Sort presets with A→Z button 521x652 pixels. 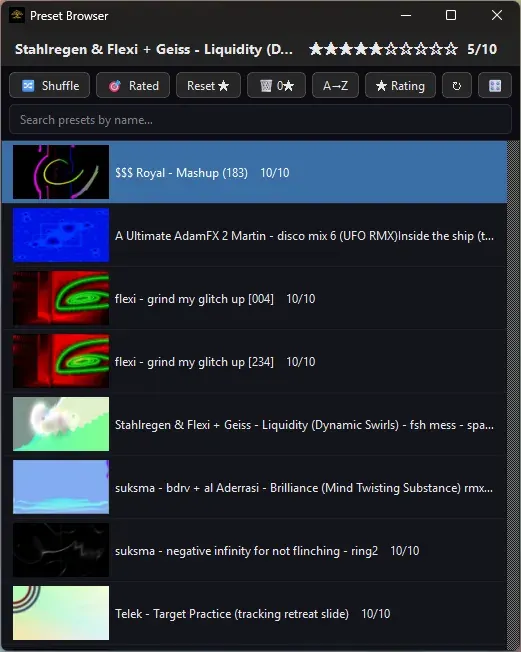coord(335,86)
